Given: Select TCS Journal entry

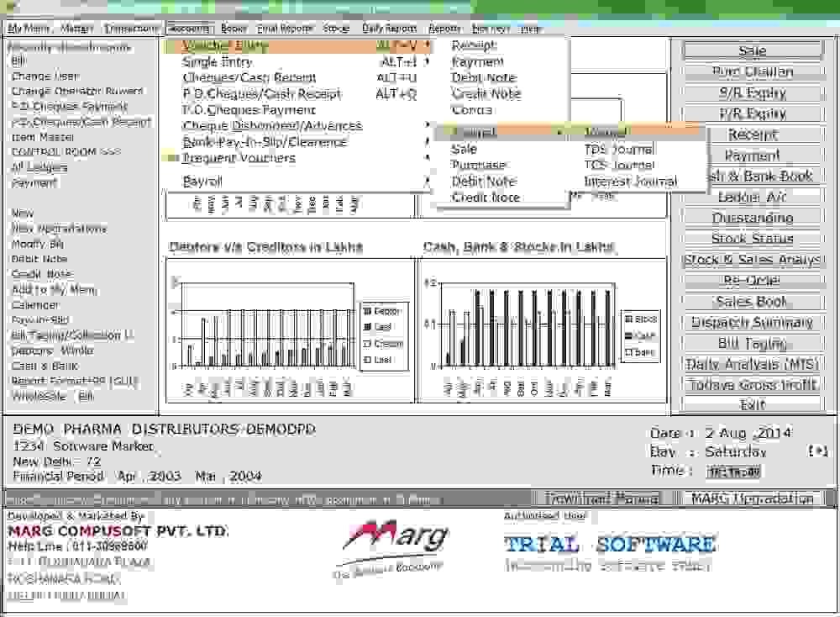Looking at the screenshot, I should pos(619,165).
